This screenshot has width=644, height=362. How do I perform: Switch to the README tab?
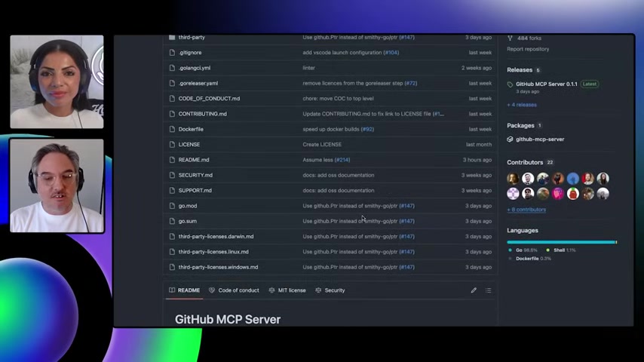pos(185,290)
